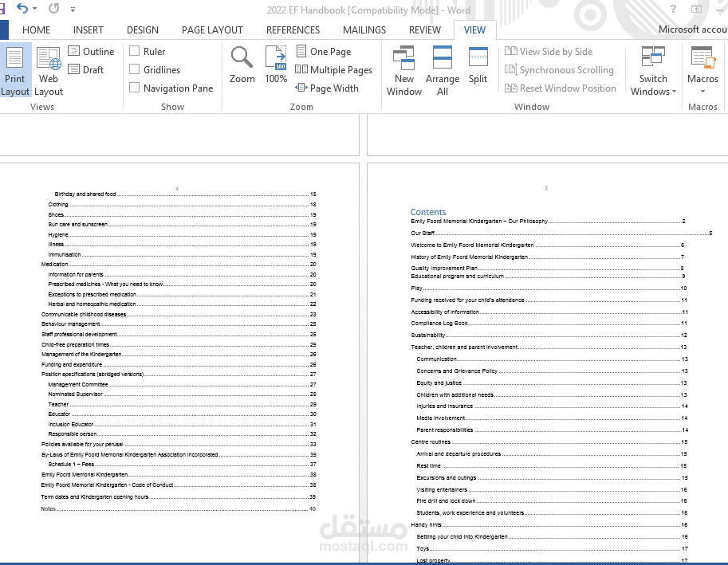Toggle the Navigation Pane checkbox

134,87
